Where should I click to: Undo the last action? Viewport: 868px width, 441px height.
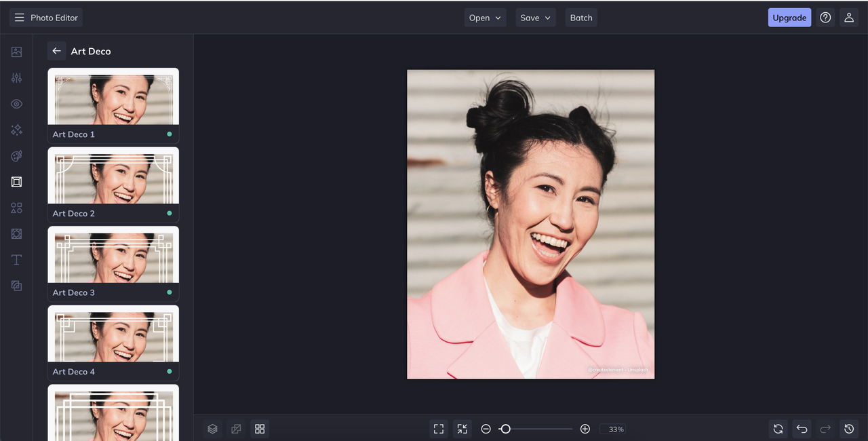pos(802,429)
